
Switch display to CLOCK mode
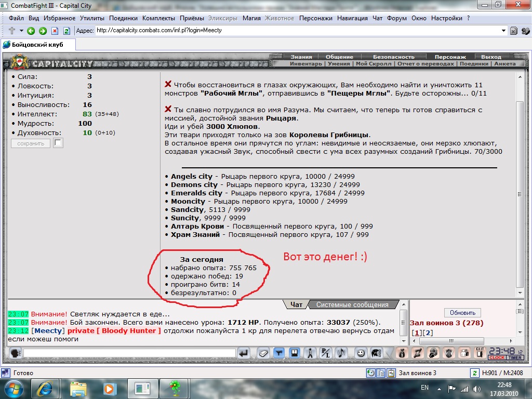497,357
